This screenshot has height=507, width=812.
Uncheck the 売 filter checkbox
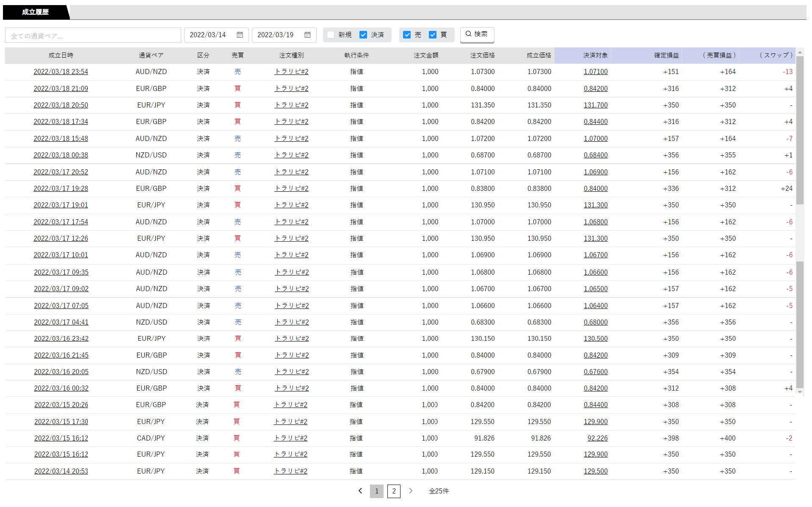click(x=407, y=35)
